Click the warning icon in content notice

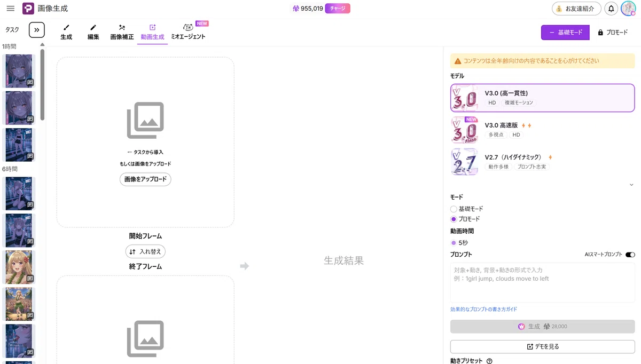tap(458, 61)
